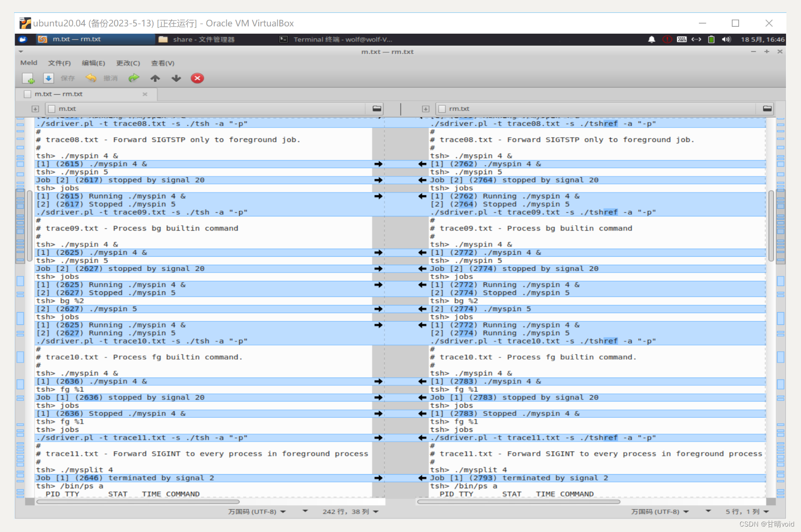The width and height of the screenshot is (801, 532).
Task: Open rm.txt in external editor via pane icon
Action: (766, 108)
